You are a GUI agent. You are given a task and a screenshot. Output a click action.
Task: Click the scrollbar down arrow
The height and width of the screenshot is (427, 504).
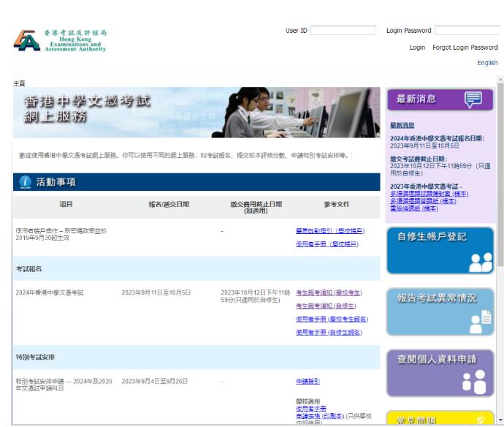[x=500, y=420]
